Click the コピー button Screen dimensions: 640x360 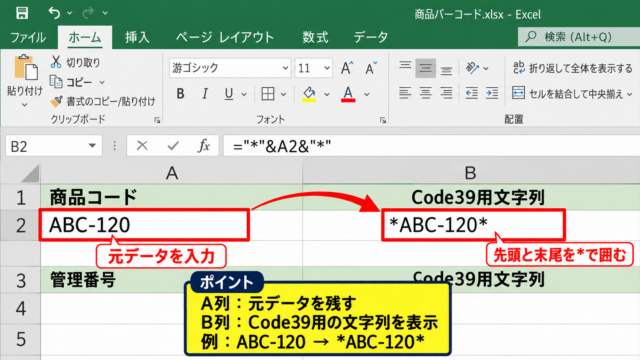pos(71,82)
